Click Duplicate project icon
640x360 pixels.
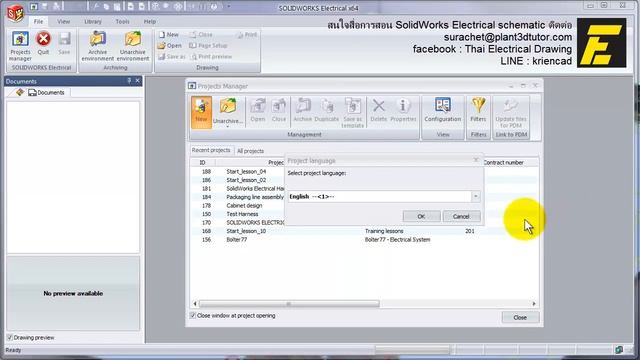click(327, 110)
